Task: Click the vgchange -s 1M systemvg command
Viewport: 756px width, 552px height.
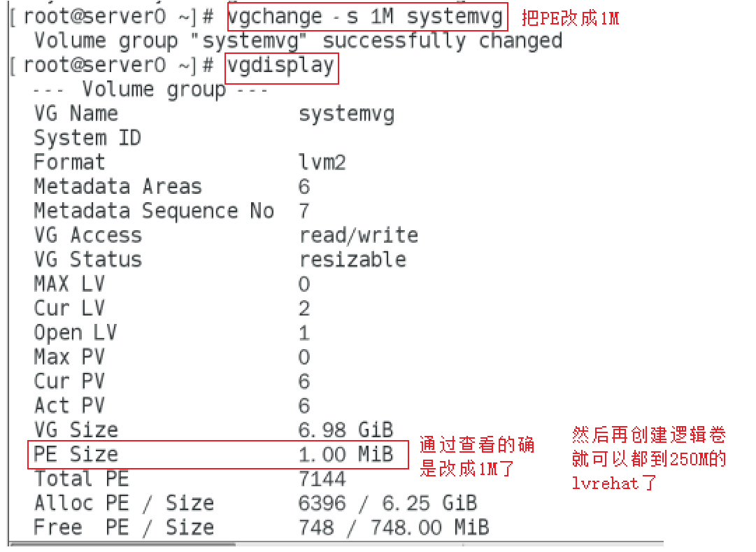Action: 366,17
